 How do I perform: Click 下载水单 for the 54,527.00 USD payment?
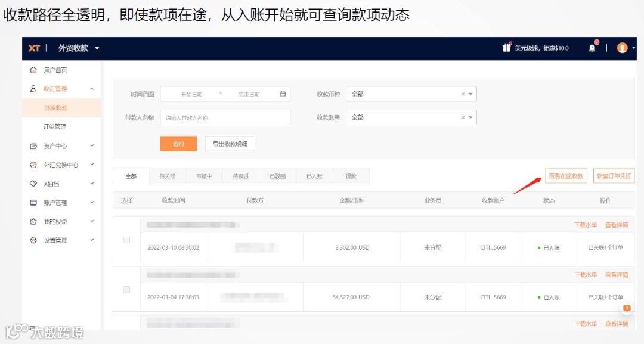click(x=586, y=275)
